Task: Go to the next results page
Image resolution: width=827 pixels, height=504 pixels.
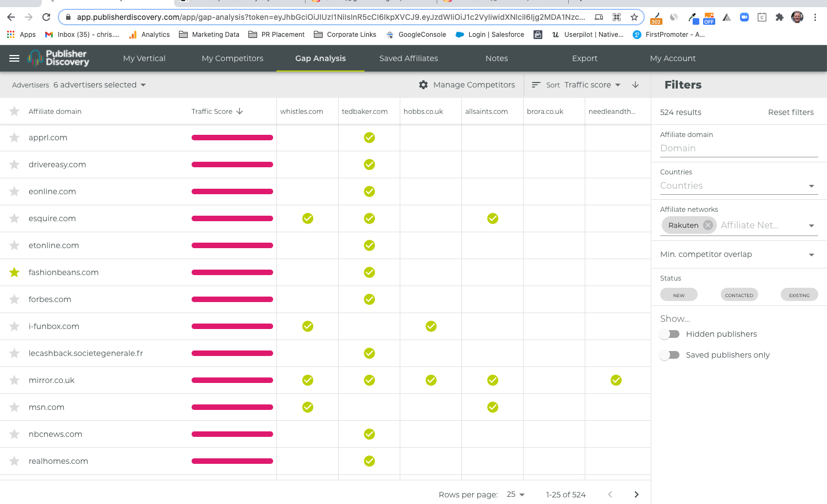Action: coord(636,495)
